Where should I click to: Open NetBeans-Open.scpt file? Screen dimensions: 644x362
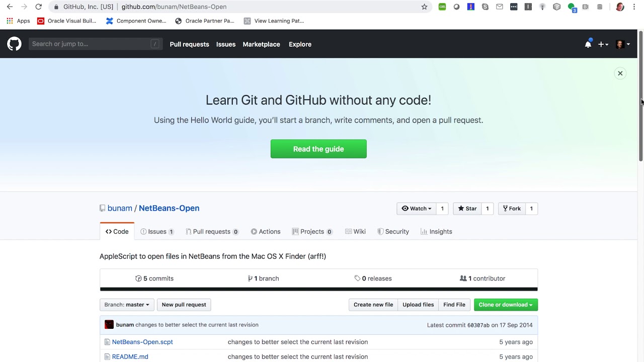tap(142, 342)
